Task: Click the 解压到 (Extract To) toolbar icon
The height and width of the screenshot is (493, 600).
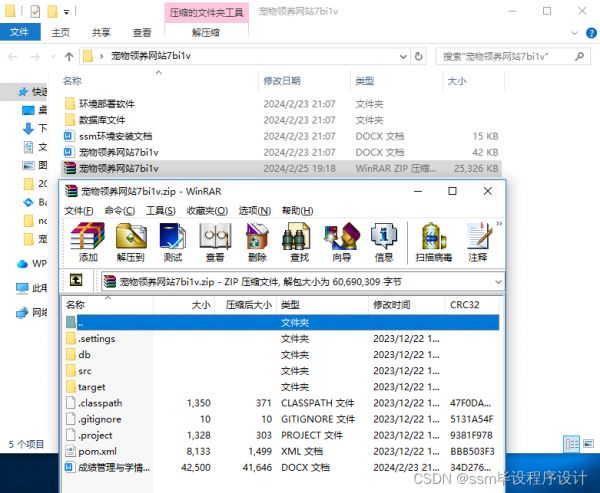Action: (x=131, y=240)
